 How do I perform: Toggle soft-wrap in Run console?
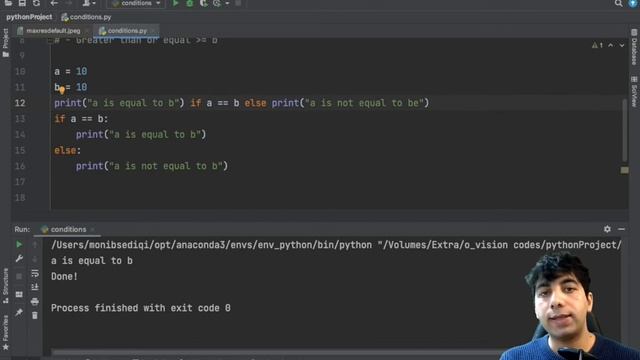coord(35,273)
